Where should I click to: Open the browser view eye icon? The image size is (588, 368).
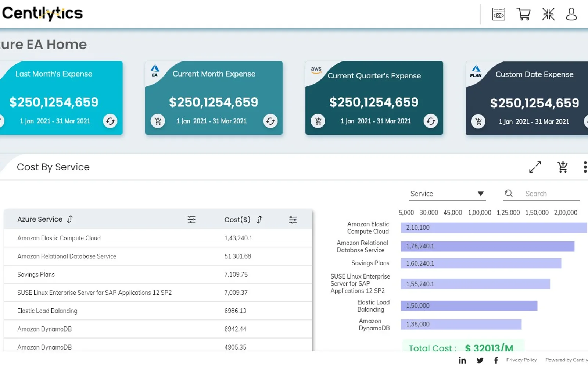coord(498,14)
